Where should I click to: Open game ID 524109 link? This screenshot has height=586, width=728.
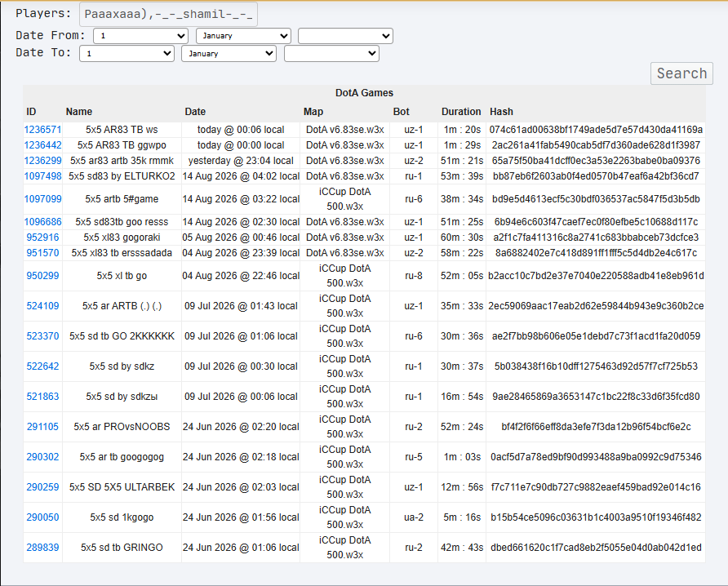[42, 306]
